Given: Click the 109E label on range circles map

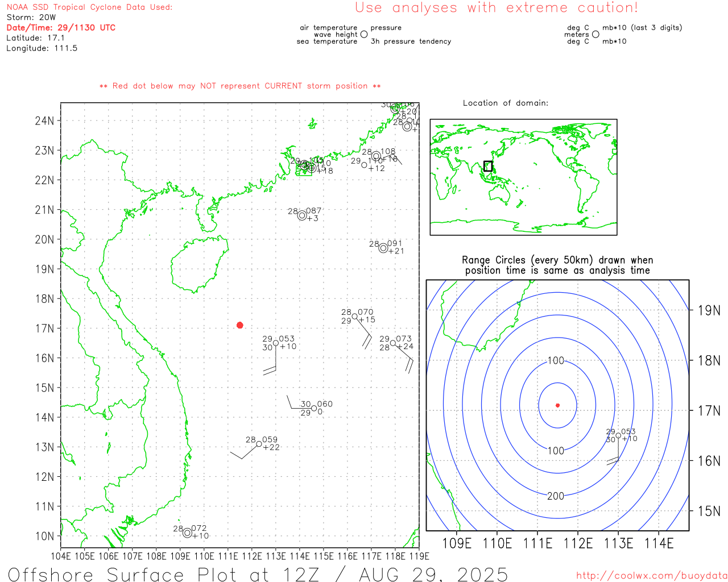Looking at the screenshot, I should [457, 543].
